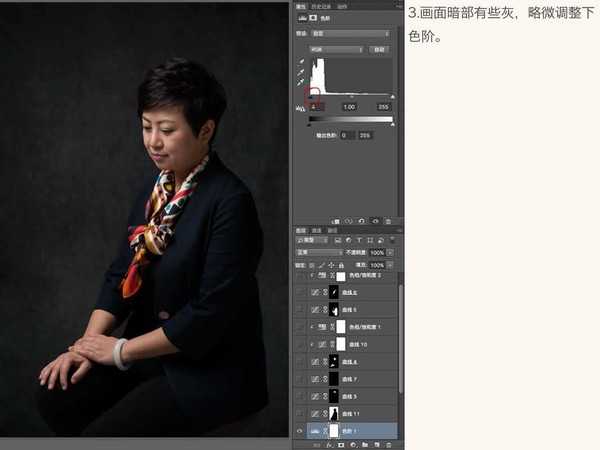600x450 pixels.
Task: Click the Auto button next to RGB
Action: point(379,50)
